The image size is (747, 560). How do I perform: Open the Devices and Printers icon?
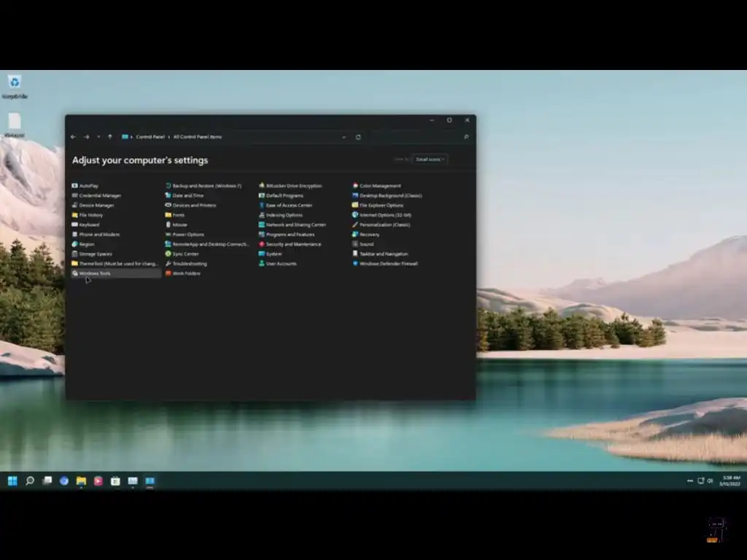[169, 205]
